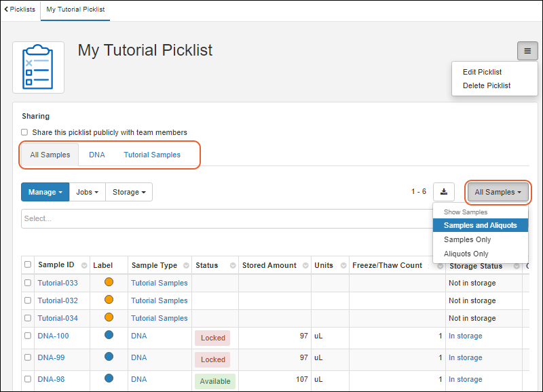Click the Status column sort arrow

[232, 266]
